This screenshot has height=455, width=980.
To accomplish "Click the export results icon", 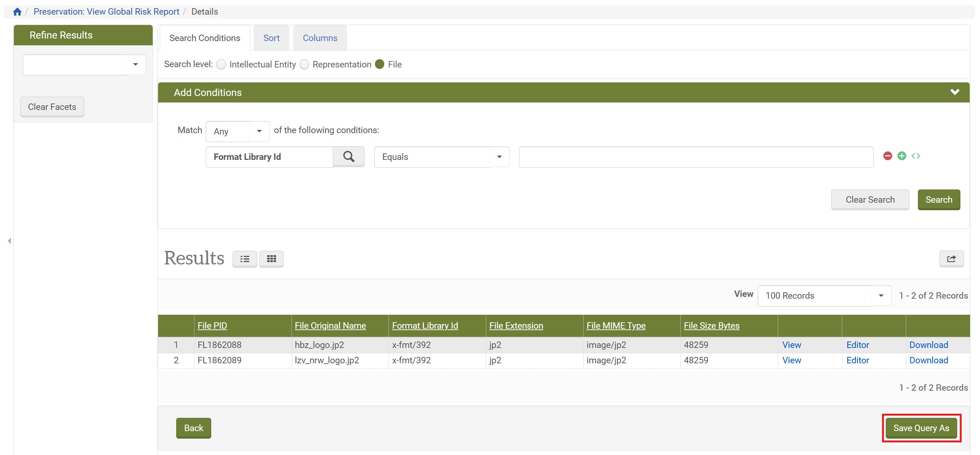I will pos(951,259).
